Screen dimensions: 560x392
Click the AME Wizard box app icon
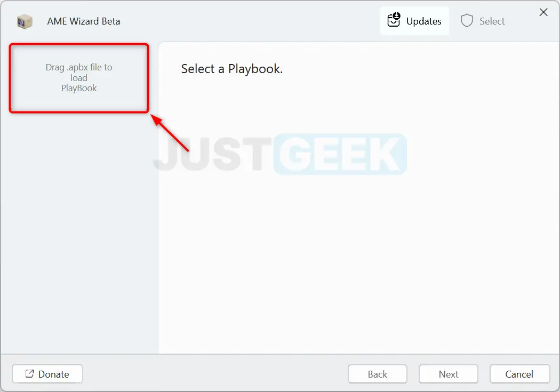pyautogui.click(x=25, y=21)
